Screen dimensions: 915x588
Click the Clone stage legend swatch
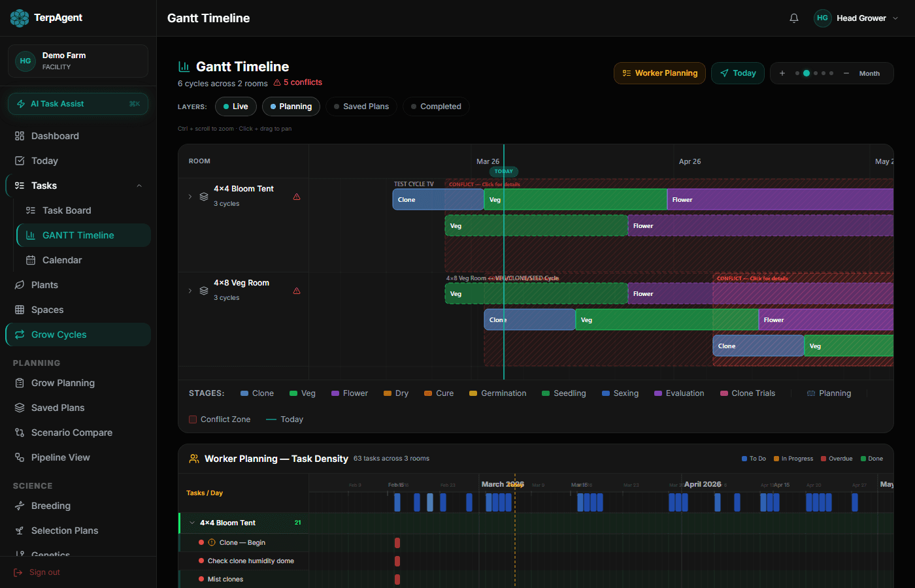tap(244, 393)
